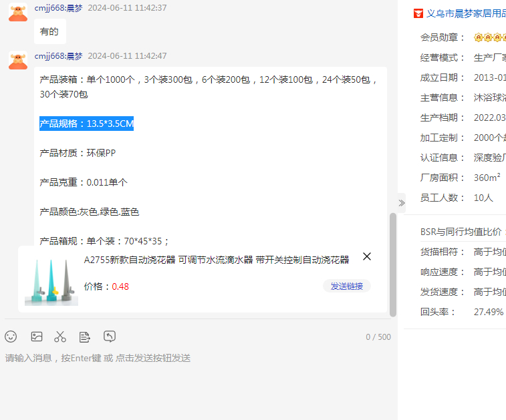Click the 响应速度 row
Viewport: 506px width, 420px height.
pos(463,272)
